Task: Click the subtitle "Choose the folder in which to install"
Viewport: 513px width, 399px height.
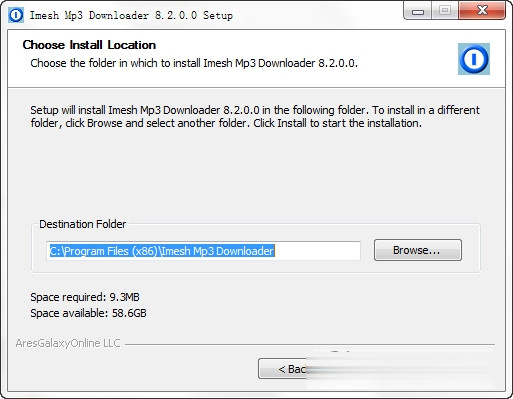Action: pos(115,63)
